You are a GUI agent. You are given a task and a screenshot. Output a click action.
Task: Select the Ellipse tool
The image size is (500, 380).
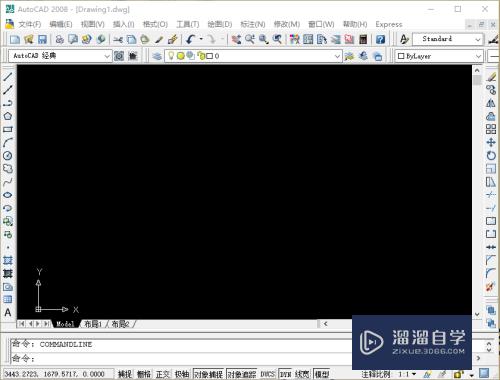pyautogui.click(x=8, y=195)
